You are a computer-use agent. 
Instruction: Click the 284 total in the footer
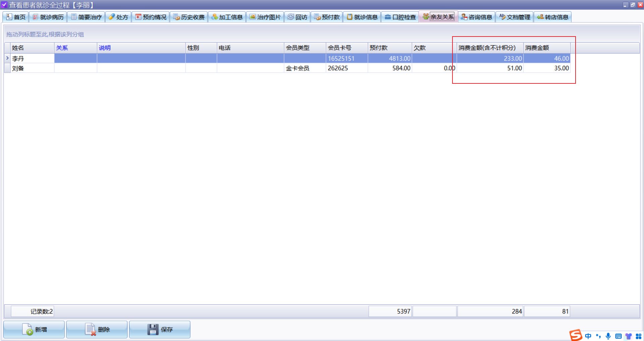pyautogui.click(x=490, y=312)
